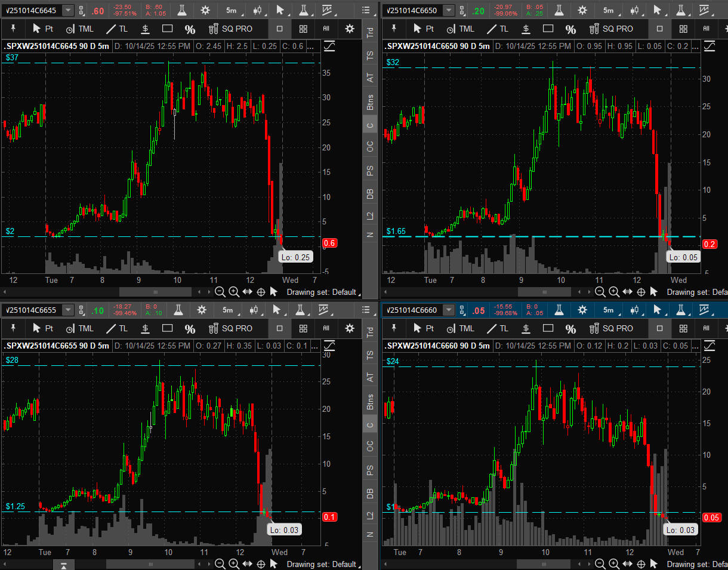Viewport: 728px width, 570px height.
Task: Click the SQ PRO button in the top-right chart
Action: coord(610,29)
